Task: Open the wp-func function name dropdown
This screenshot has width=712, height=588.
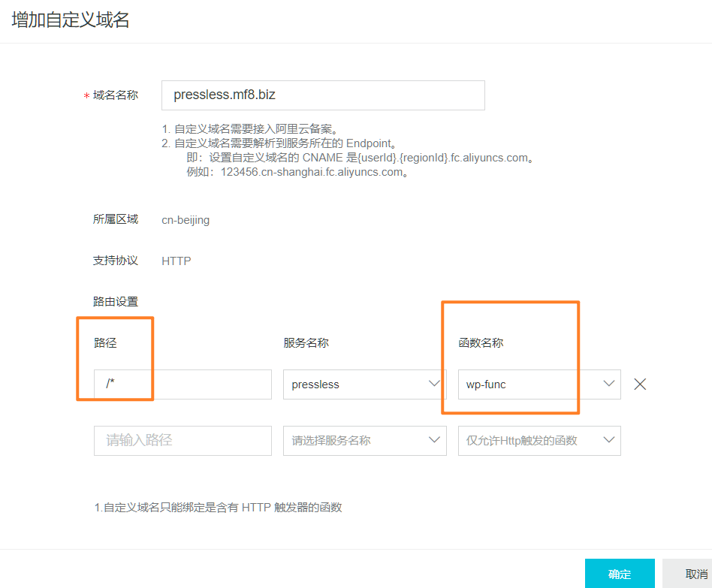Action: click(539, 384)
